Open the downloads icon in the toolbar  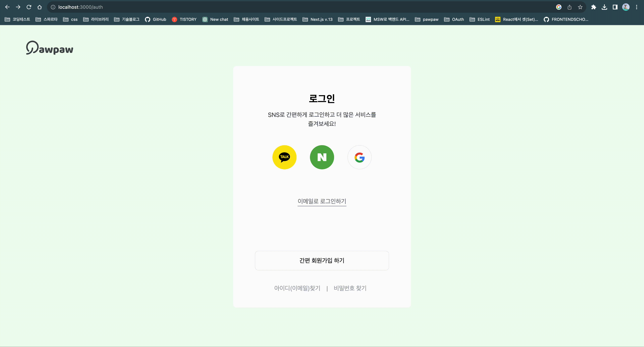(x=604, y=7)
